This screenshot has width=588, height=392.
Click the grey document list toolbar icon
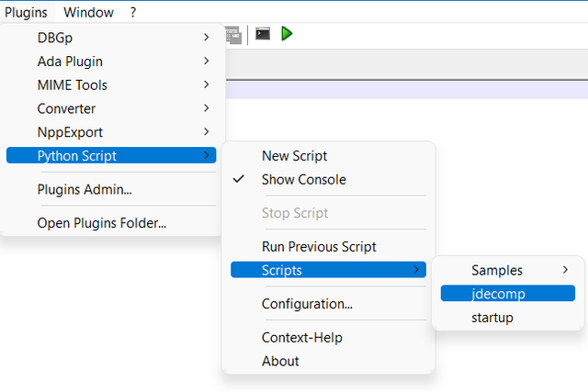233,35
